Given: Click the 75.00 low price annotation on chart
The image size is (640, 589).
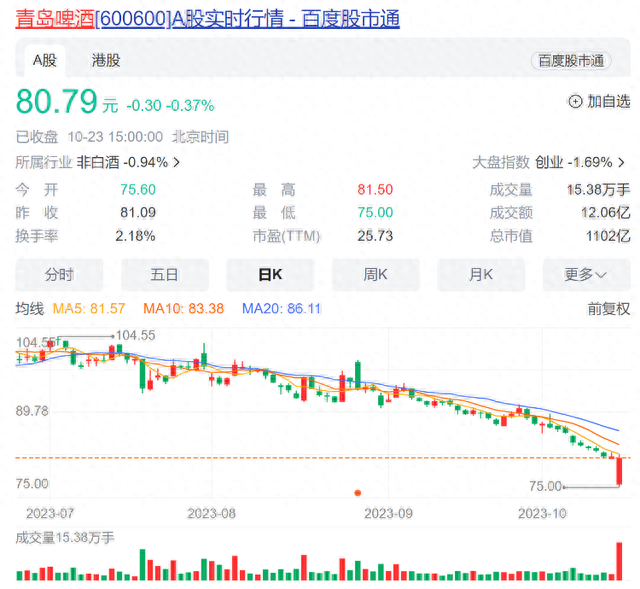Looking at the screenshot, I should (546, 486).
